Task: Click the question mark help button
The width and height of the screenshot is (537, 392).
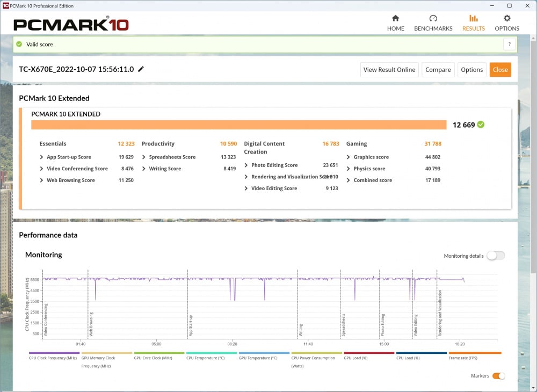Action: 509,44
